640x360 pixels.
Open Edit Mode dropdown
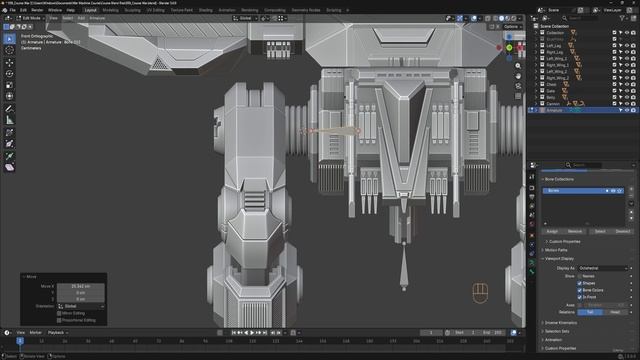(x=30, y=18)
